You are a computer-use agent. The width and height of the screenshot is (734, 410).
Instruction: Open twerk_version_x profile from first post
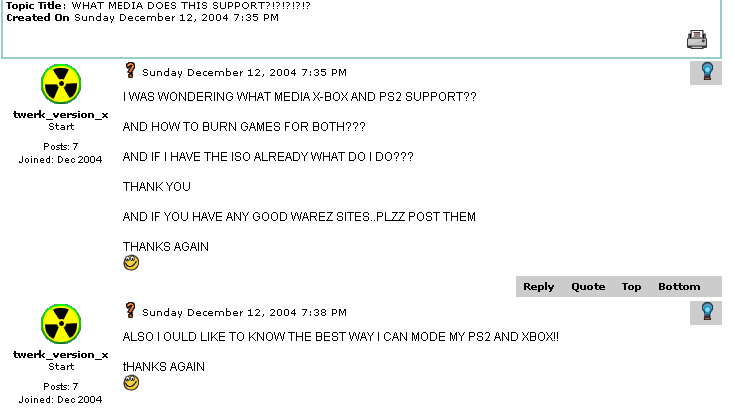(61, 115)
